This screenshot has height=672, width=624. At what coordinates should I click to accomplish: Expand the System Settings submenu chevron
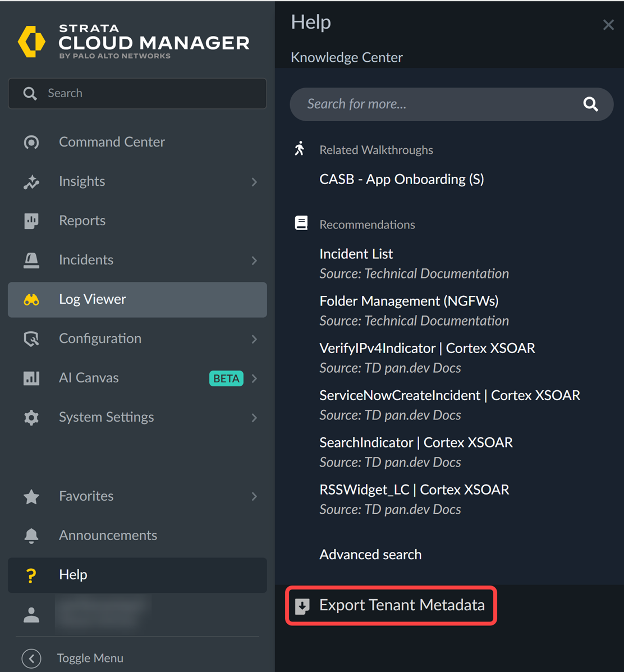(x=254, y=417)
